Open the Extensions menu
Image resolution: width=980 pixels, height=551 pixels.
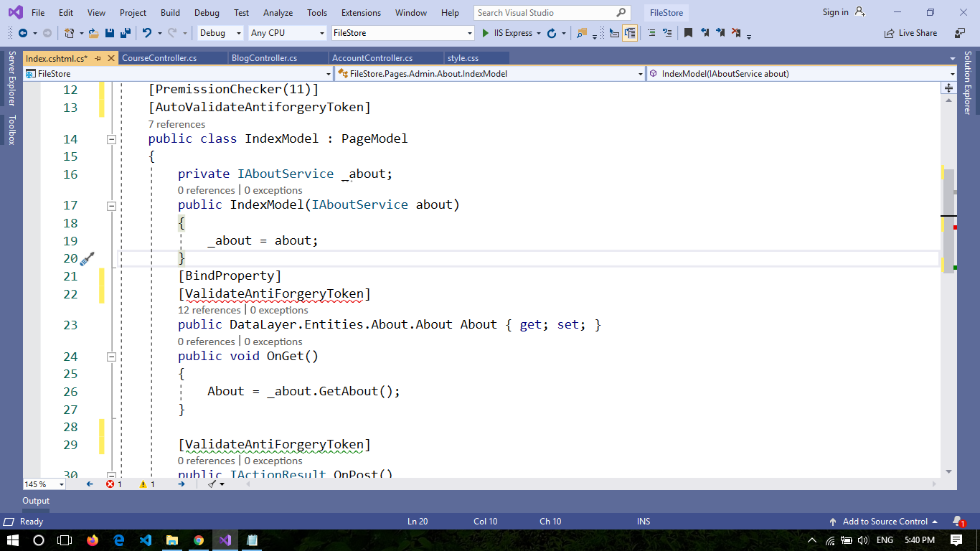tap(361, 13)
